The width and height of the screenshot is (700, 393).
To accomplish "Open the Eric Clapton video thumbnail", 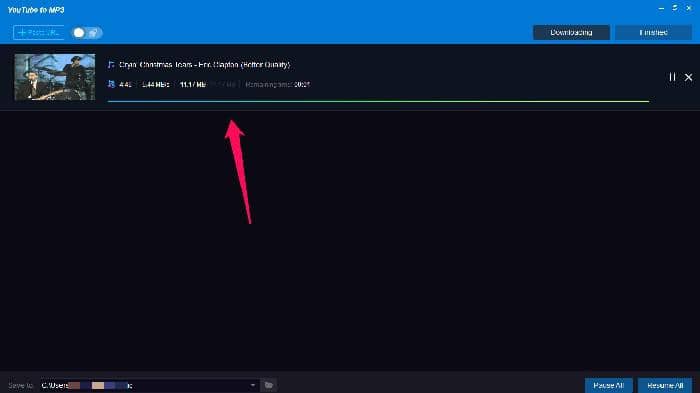I will click(x=54, y=77).
